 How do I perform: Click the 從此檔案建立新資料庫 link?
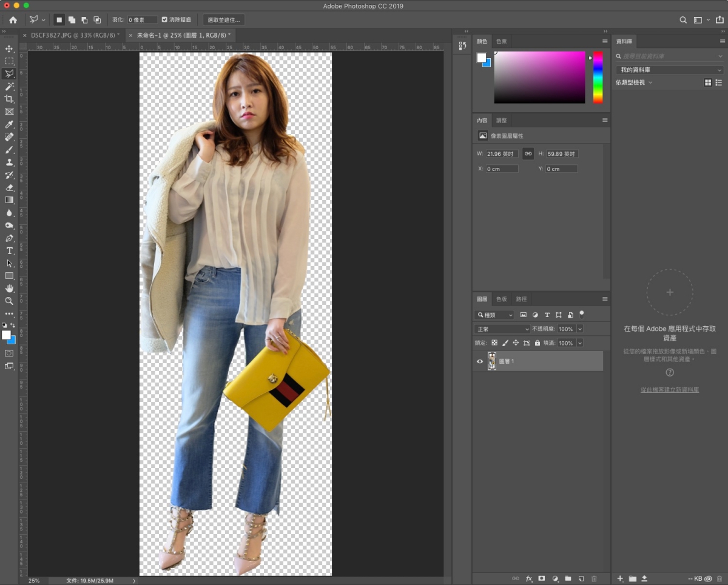pyautogui.click(x=670, y=390)
